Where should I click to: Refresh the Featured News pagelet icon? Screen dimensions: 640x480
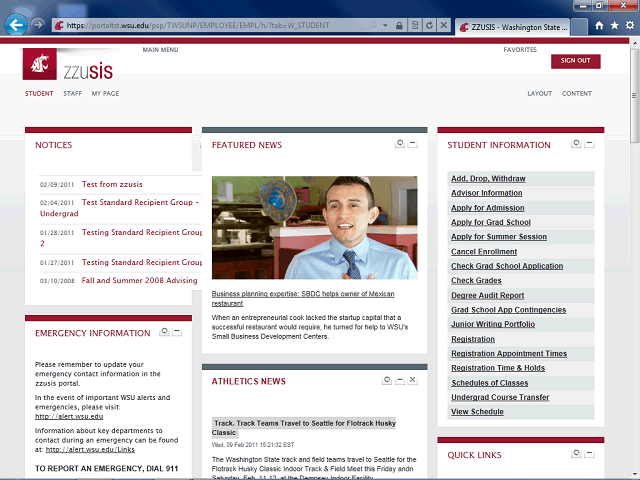click(x=400, y=144)
